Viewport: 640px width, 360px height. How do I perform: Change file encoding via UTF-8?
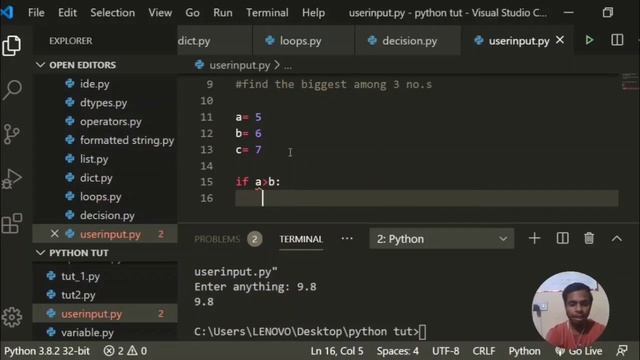[x=445, y=351]
